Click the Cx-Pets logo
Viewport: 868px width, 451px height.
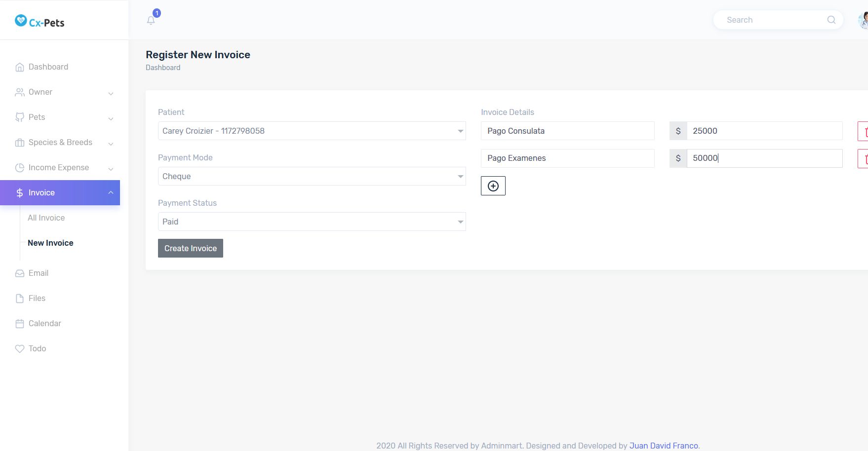[x=40, y=22]
